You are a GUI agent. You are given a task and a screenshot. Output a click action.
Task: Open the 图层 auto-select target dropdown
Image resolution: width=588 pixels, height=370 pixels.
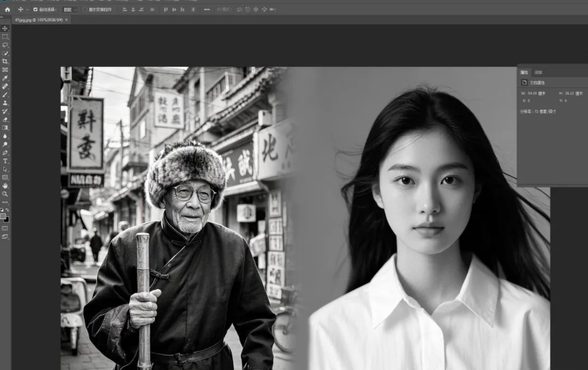pyautogui.click(x=70, y=9)
